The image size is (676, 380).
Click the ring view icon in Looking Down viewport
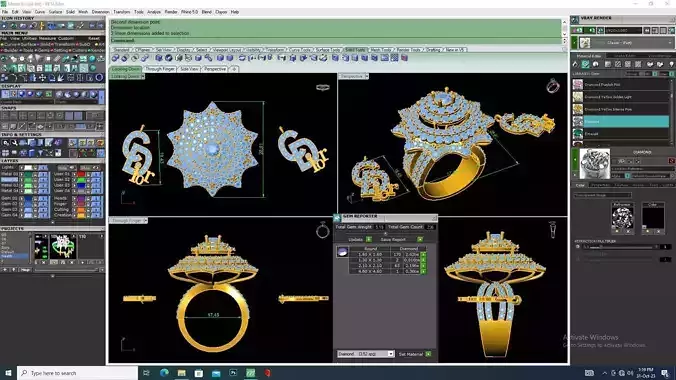pyautogui.click(x=322, y=88)
